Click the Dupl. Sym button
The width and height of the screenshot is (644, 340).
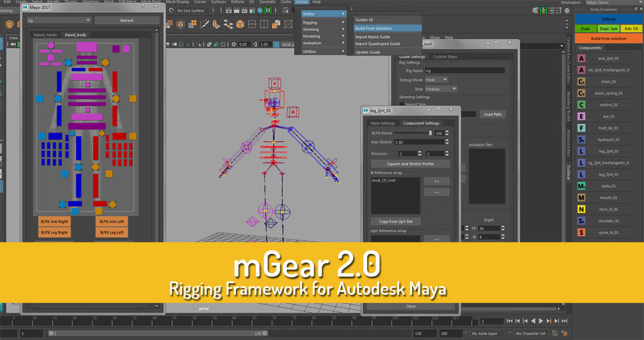coord(608,29)
